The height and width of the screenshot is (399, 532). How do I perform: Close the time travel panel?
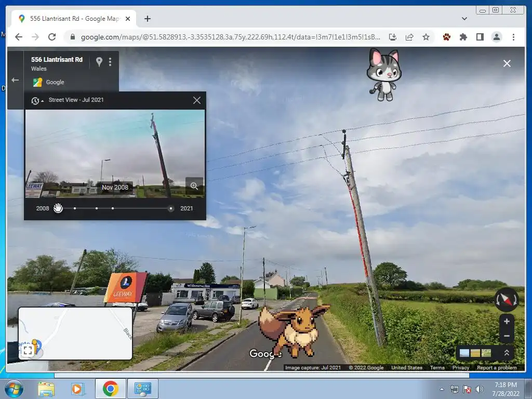click(197, 100)
